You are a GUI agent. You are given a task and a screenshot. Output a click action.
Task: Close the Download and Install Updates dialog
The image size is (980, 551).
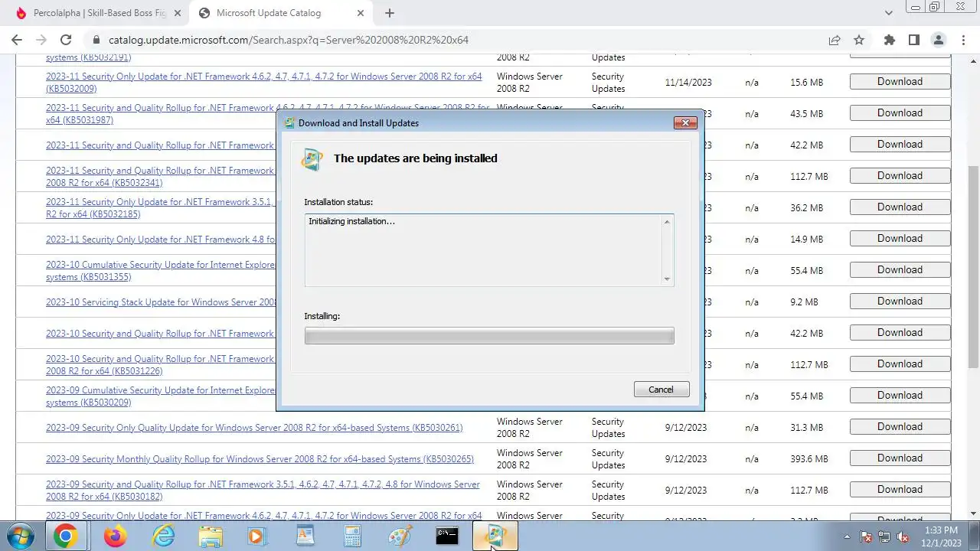pyautogui.click(x=685, y=122)
